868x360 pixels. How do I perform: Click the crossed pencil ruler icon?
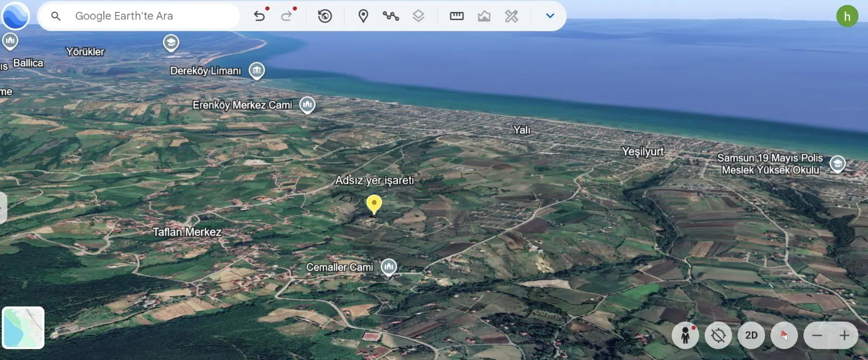coord(512,16)
